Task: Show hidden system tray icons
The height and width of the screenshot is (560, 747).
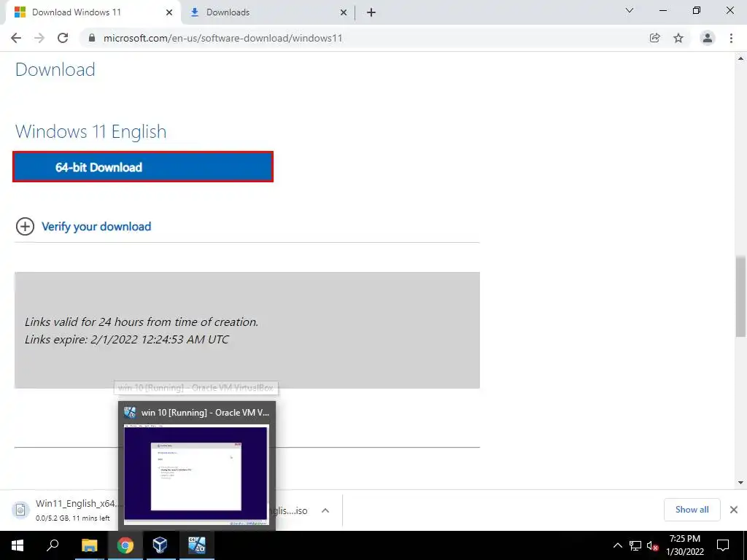Action: pyautogui.click(x=617, y=545)
